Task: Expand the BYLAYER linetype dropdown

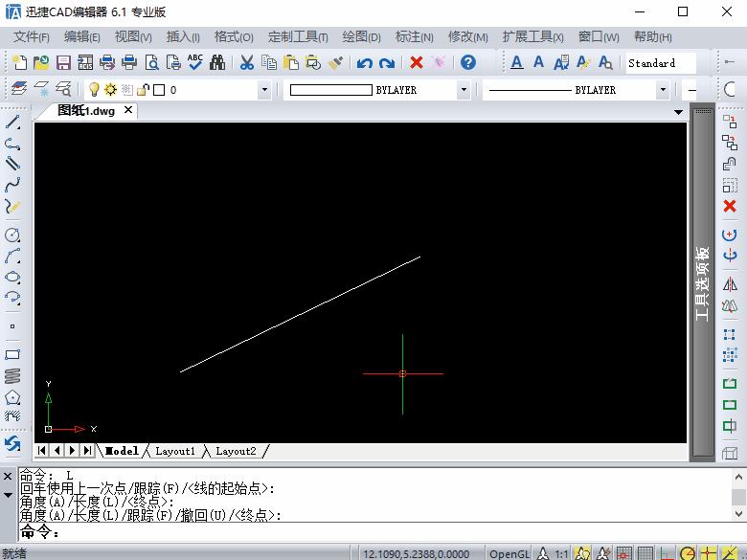Action: pyautogui.click(x=663, y=90)
